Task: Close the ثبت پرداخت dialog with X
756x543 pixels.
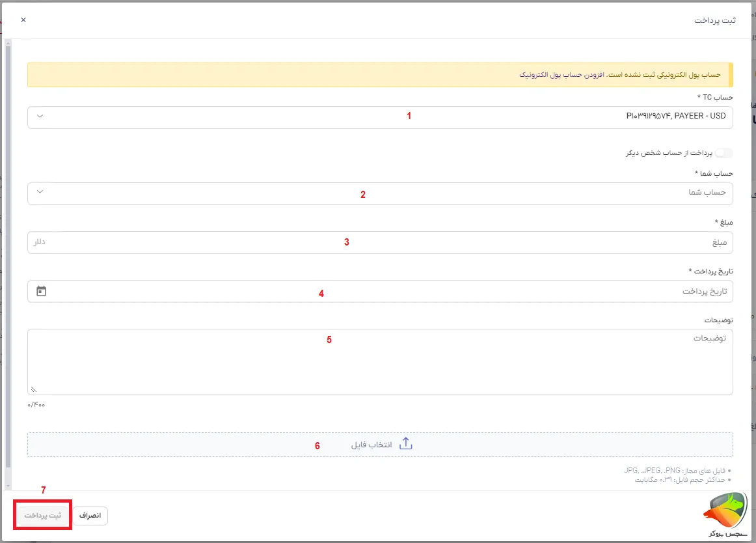Action: click(x=23, y=20)
